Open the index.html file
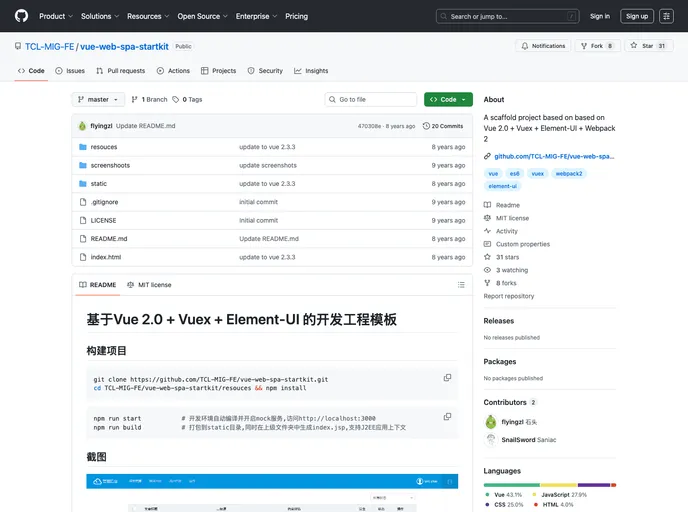This screenshot has height=512, width=688. coord(106,258)
